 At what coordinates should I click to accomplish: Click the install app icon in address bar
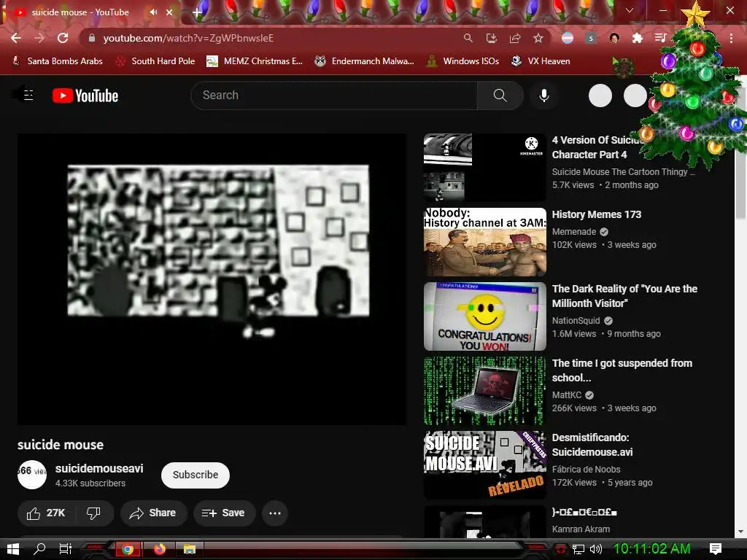click(492, 38)
